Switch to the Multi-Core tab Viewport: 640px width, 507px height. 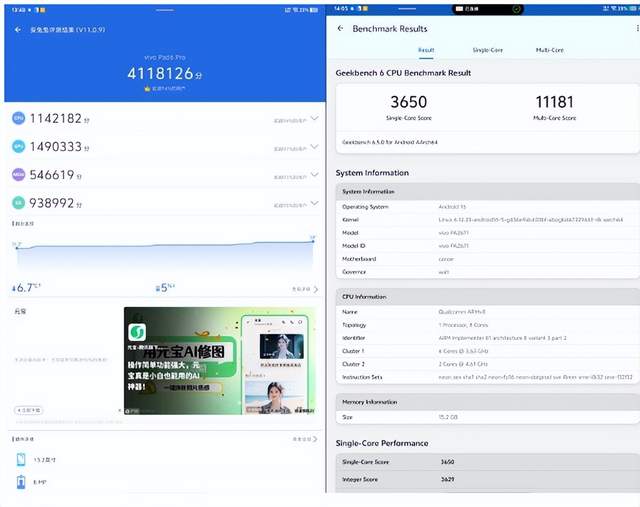[x=549, y=50]
